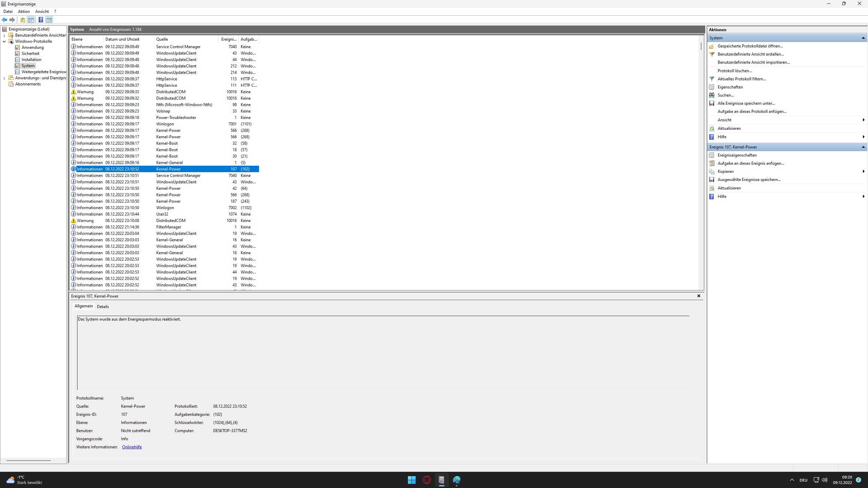868x488 pixels.
Task: Expand the Benutzerdefinierte Ansichten tree node
Action: (4, 35)
